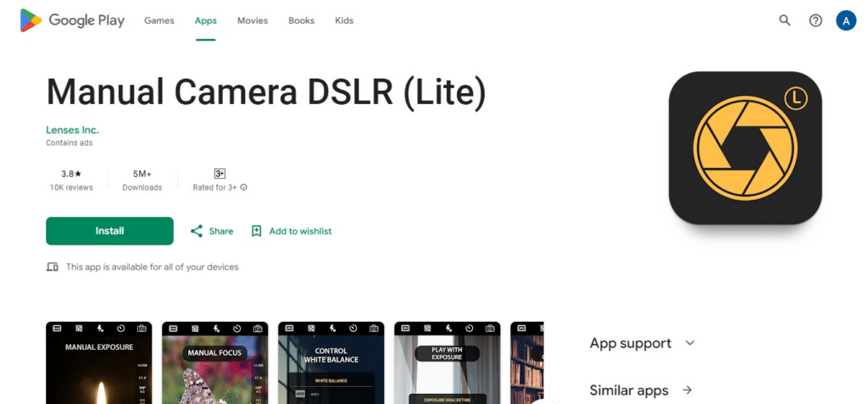The width and height of the screenshot is (868, 404).
Task: Open the Kids tab
Action: tap(344, 20)
